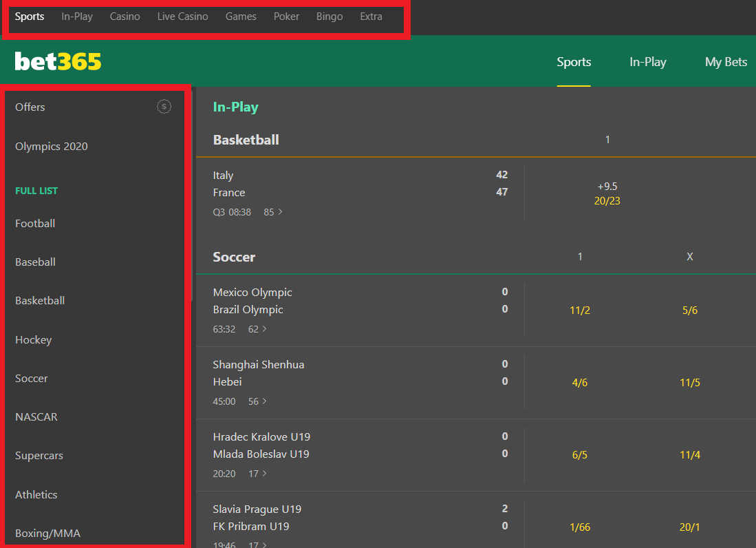
Task: Open Live Casino from the top bar
Action: click(x=183, y=17)
